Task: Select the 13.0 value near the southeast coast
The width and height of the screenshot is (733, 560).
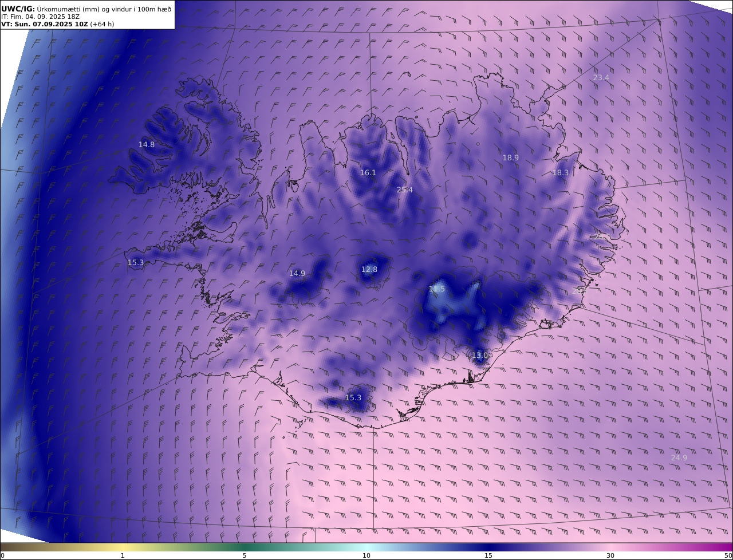Action: (480, 356)
